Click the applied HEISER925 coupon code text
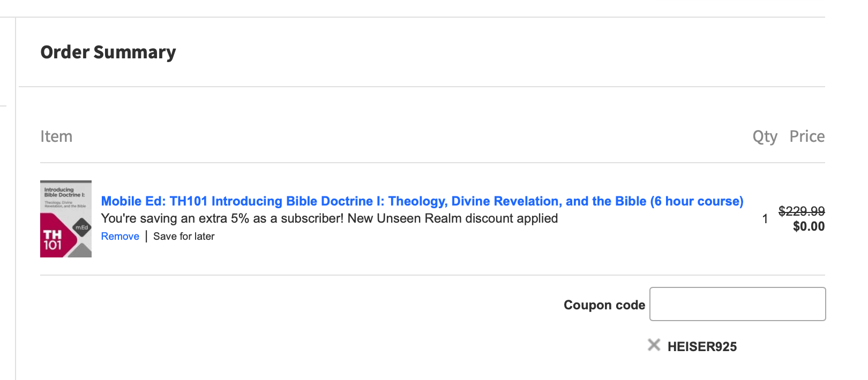The height and width of the screenshot is (380, 868). coord(702,347)
